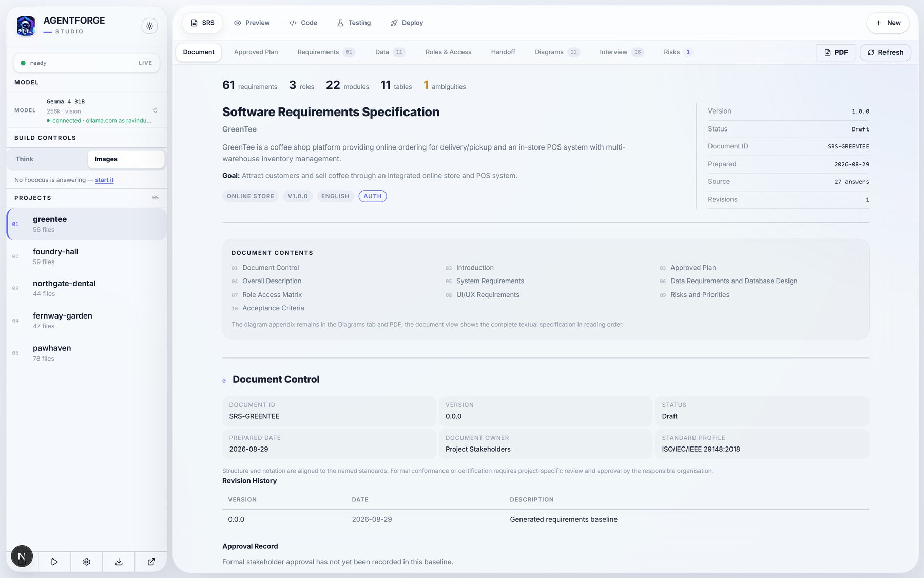Click the round N badge button

(x=22, y=556)
